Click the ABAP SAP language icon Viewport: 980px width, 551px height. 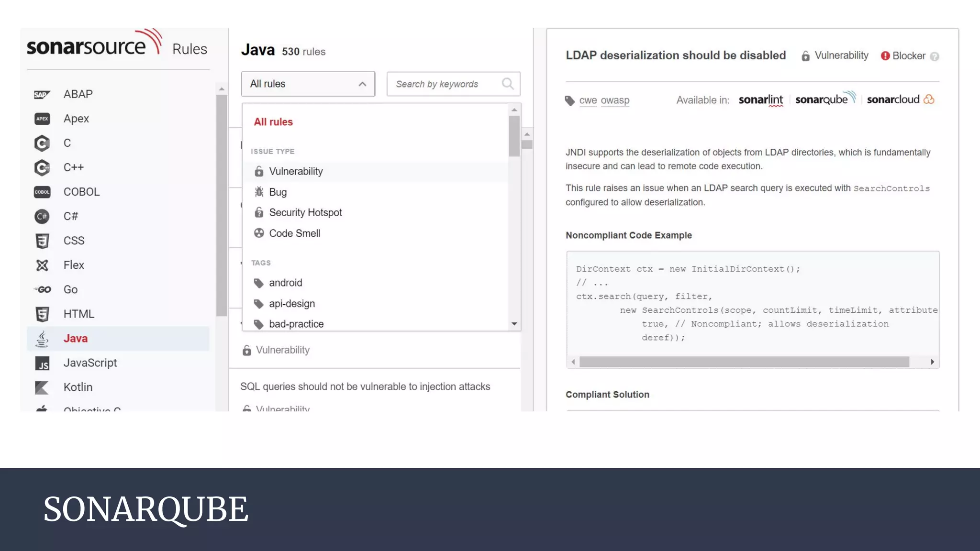(42, 95)
